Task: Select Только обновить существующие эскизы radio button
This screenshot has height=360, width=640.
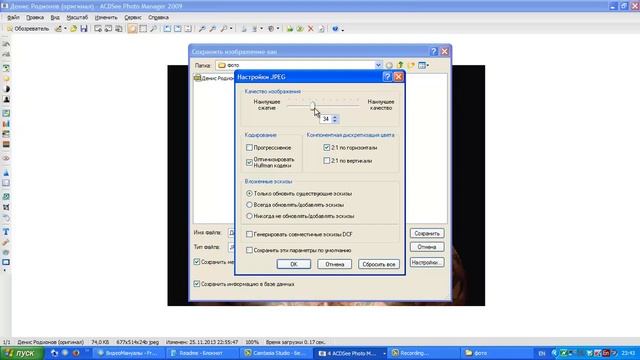Action: (249, 193)
